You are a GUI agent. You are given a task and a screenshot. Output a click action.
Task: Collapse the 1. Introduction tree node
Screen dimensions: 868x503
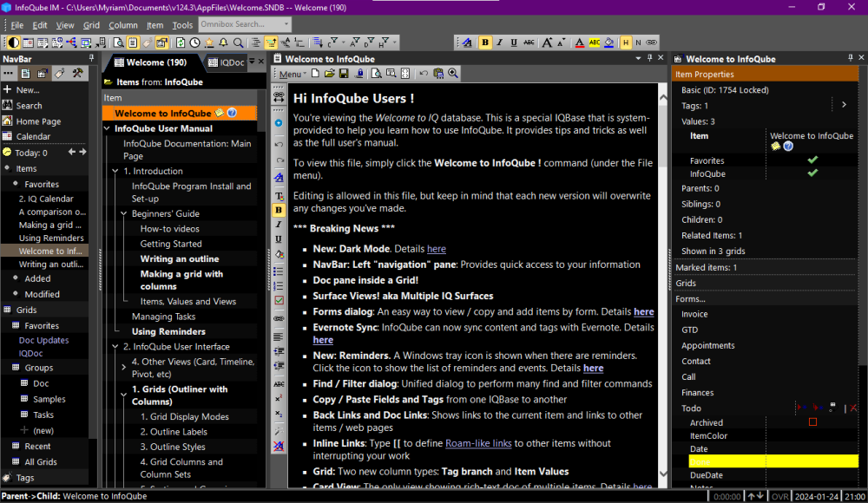(x=115, y=171)
